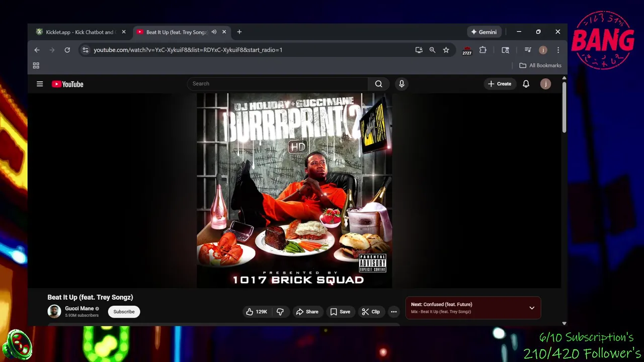Install app icon in address bar
Viewport: 644px width, 362px height.
coord(419,50)
